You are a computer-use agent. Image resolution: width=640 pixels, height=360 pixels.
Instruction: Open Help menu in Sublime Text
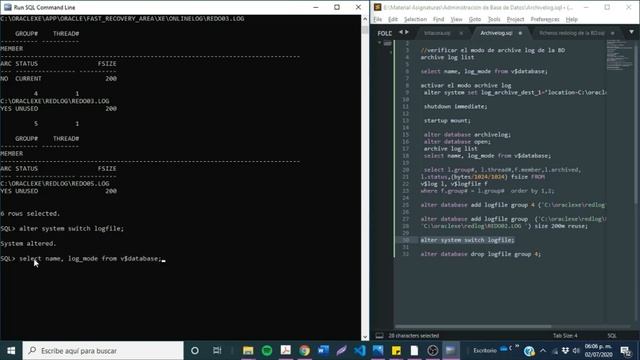tap(571, 19)
